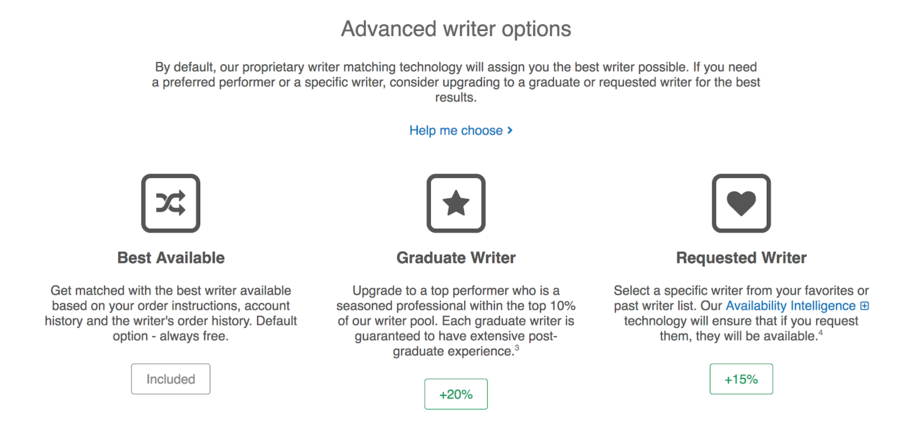900x437 pixels.
Task: Choose the +15% upgrade button
Action: click(741, 379)
